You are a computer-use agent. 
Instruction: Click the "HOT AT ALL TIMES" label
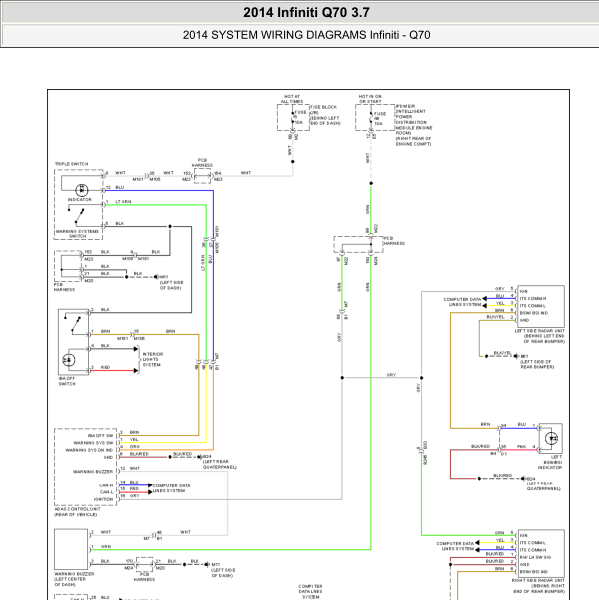[292, 99]
